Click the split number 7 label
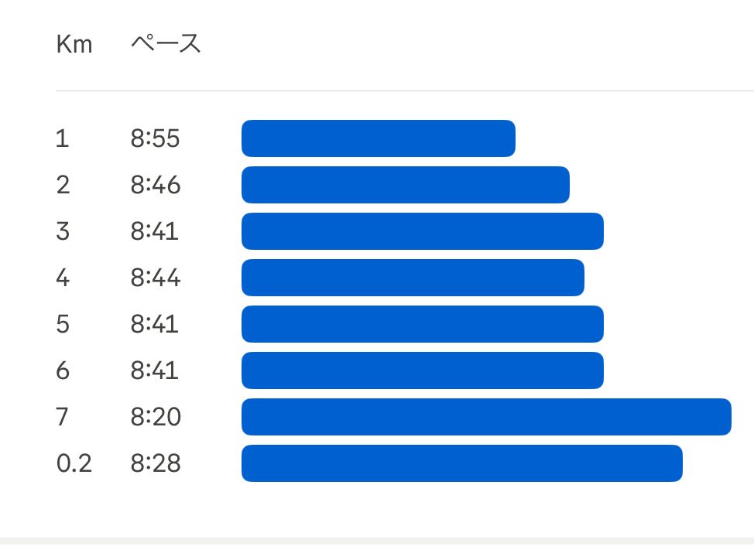 click(x=63, y=417)
